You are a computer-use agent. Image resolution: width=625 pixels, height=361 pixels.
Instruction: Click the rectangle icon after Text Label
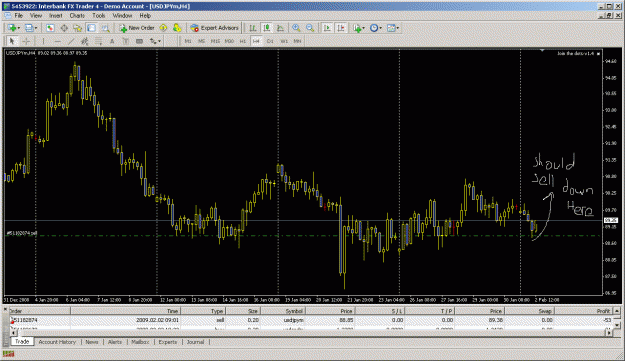(139, 41)
